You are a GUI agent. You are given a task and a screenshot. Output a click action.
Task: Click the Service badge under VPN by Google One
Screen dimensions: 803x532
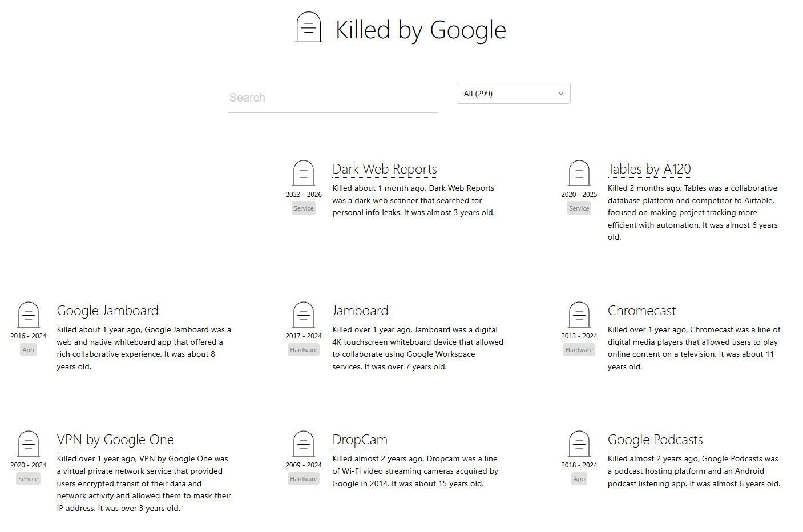pyautogui.click(x=29, y=479)
